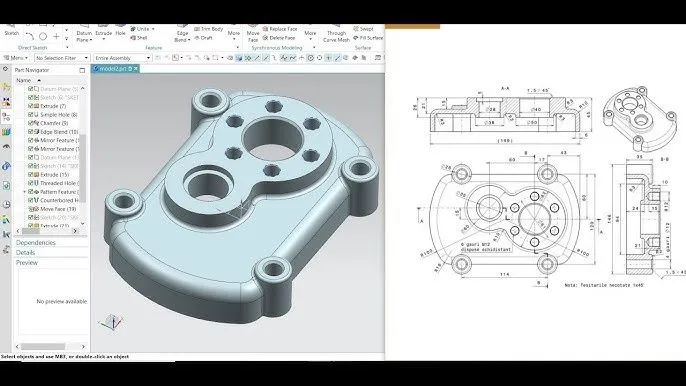Screen dimensions: 686x386
Task: Maximize the Part Navigator panel
Action: coord(82,70)
